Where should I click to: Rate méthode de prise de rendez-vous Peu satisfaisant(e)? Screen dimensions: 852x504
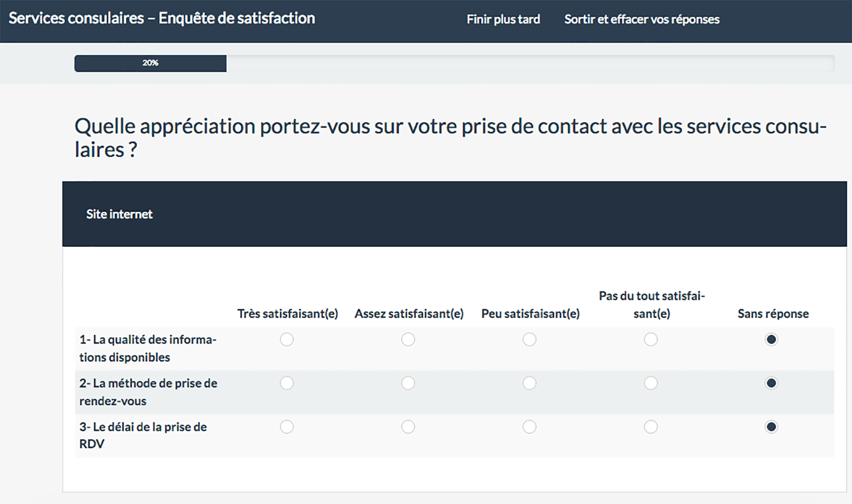point(529,383)
